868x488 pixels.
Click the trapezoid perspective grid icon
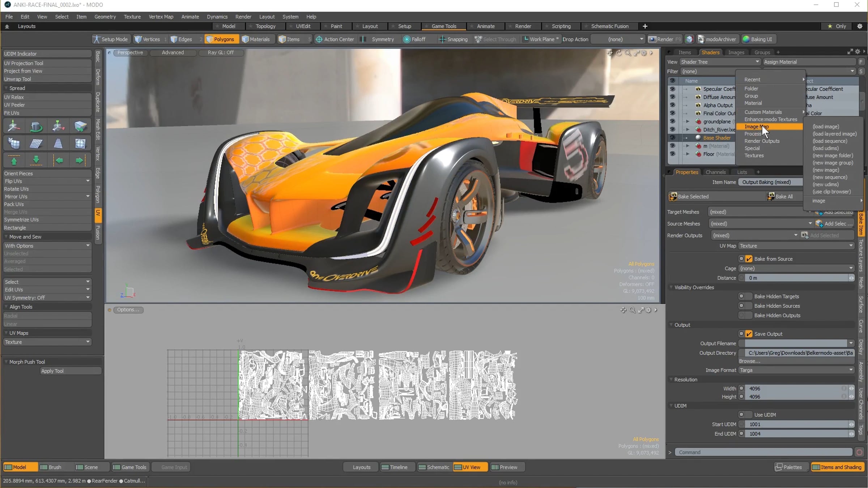pos(58,144)
